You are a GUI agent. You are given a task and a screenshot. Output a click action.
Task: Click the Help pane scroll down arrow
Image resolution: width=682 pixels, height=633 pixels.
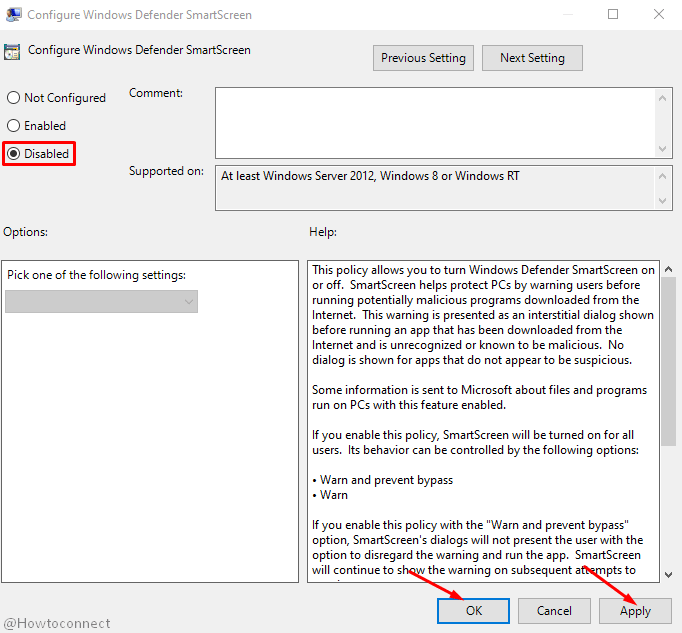click(x=669, y=575)
